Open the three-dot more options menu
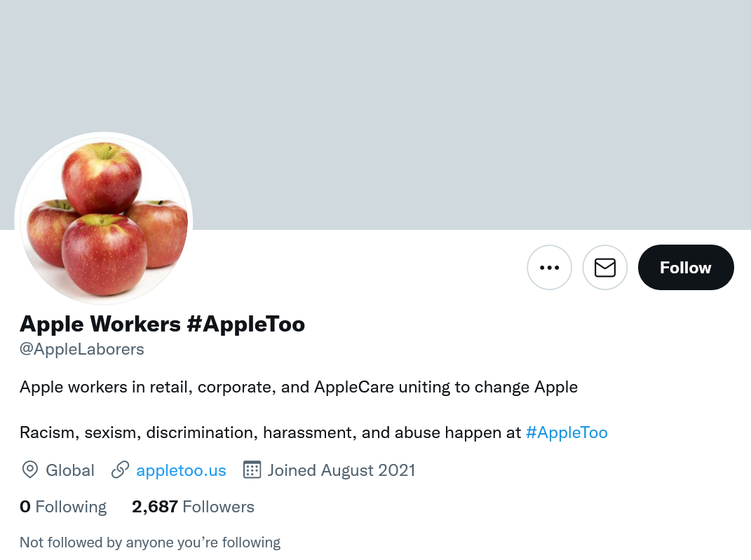Image resolution: width=751 pixels, height=560 pixels. click(549, 268)
